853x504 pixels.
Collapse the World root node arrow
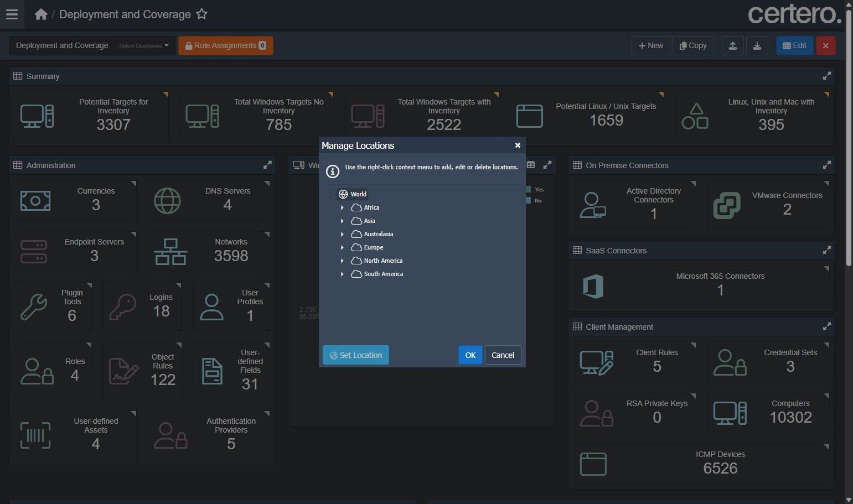(329, 194)
